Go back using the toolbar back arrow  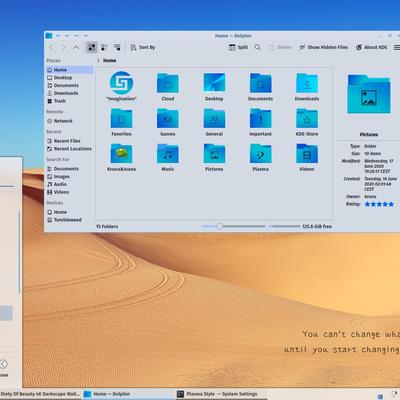(52, 47)
